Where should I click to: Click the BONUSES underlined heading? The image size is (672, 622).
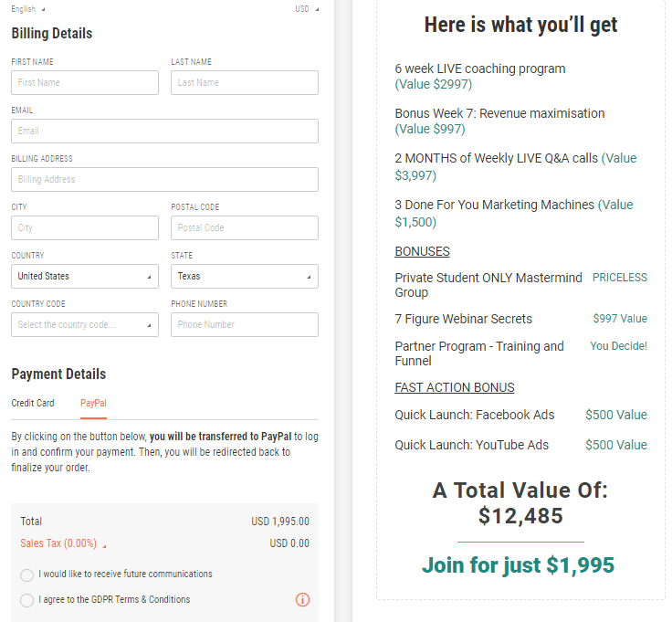(422, 251)
